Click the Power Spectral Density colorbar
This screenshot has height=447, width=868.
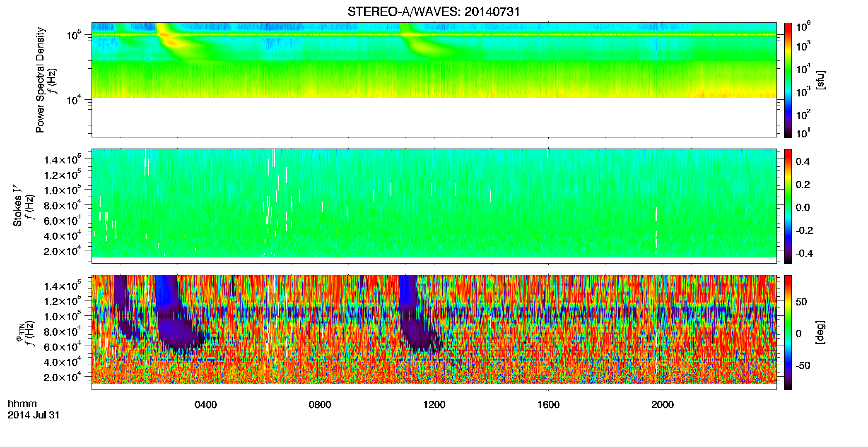coord(788,80)
